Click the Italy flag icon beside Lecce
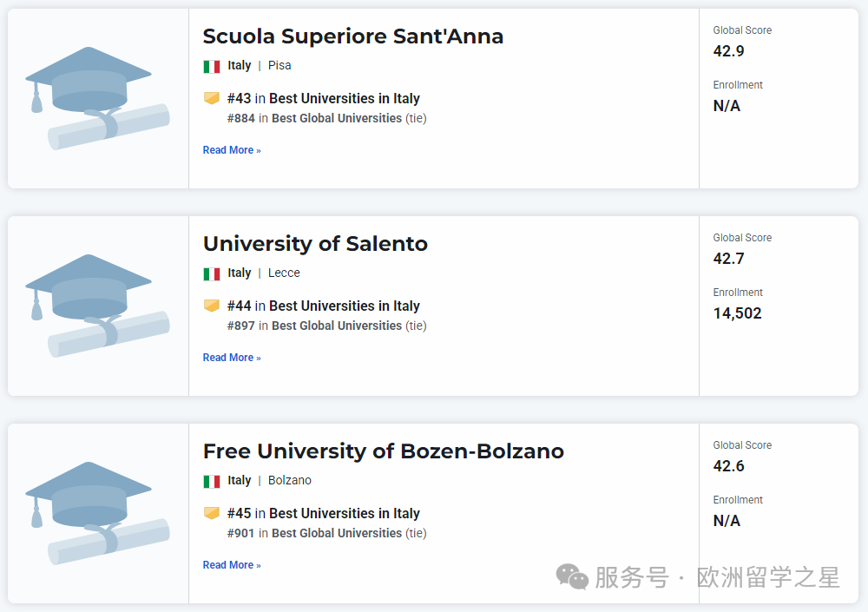Viewport: 868px width, 612px height. [212, 273]
